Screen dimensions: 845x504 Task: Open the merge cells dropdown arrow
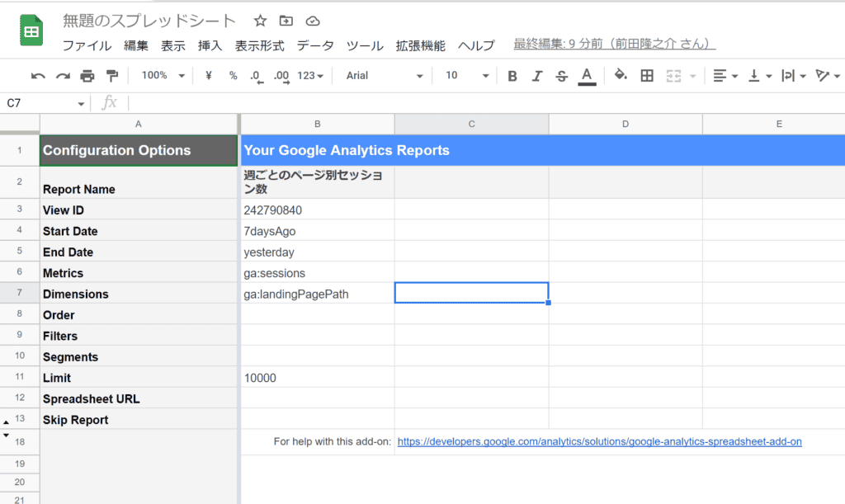pos(693,77)
